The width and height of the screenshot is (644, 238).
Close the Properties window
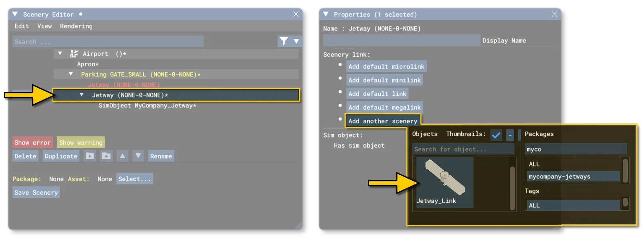[555, 14]
